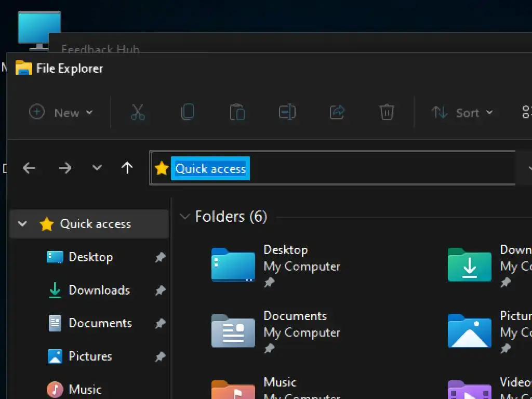Image resolution: width=532 pixels, height=399 pixels.
Task: Click the Cut scissors icon
Action: pyautogui.click(x=138, y=112)
